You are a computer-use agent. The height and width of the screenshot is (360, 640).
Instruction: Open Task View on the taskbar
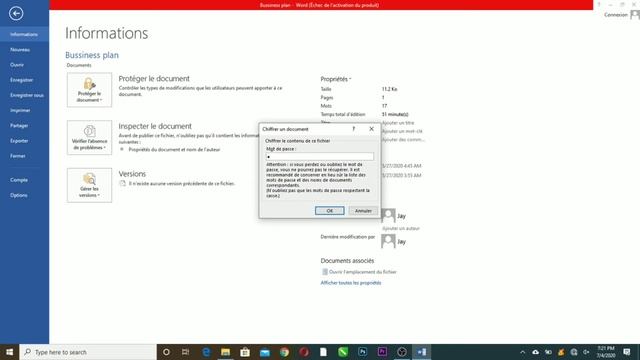(x=186, y=352)
